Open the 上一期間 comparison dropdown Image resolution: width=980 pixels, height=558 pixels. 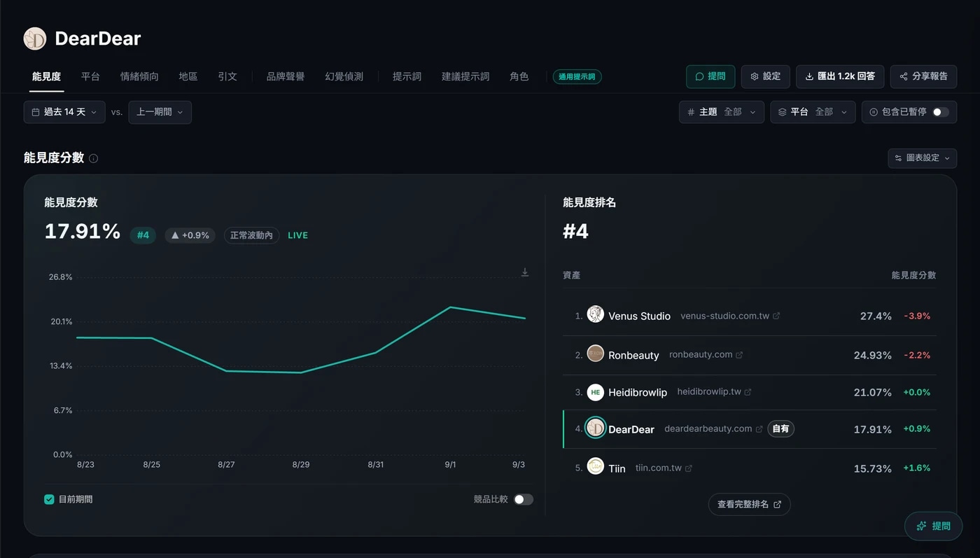(160, 112)
